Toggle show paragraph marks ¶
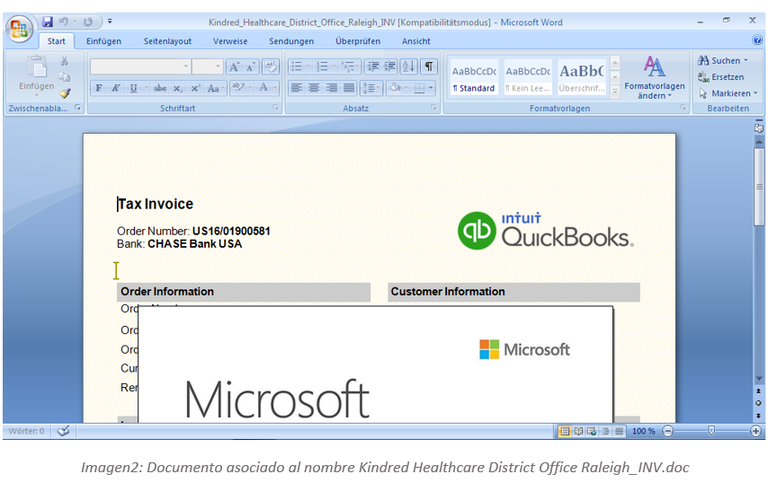The image size is (768, 483). click(x=429, y=66)
